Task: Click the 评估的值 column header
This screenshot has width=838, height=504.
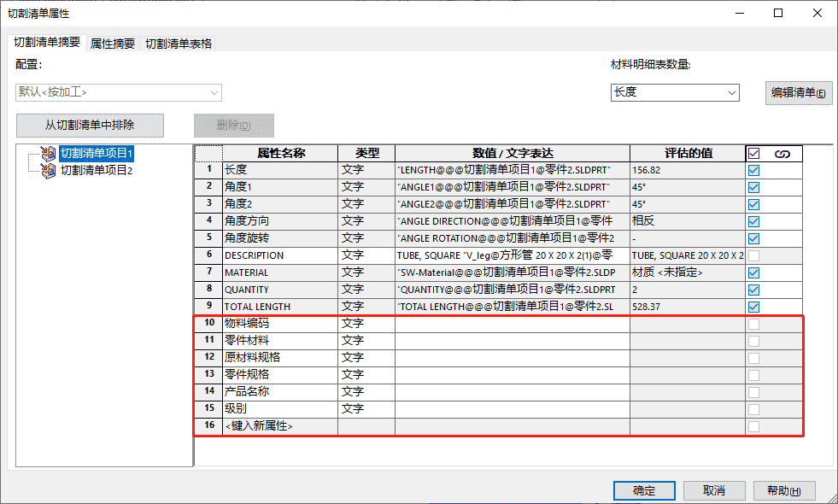Action: pos(688,154)
